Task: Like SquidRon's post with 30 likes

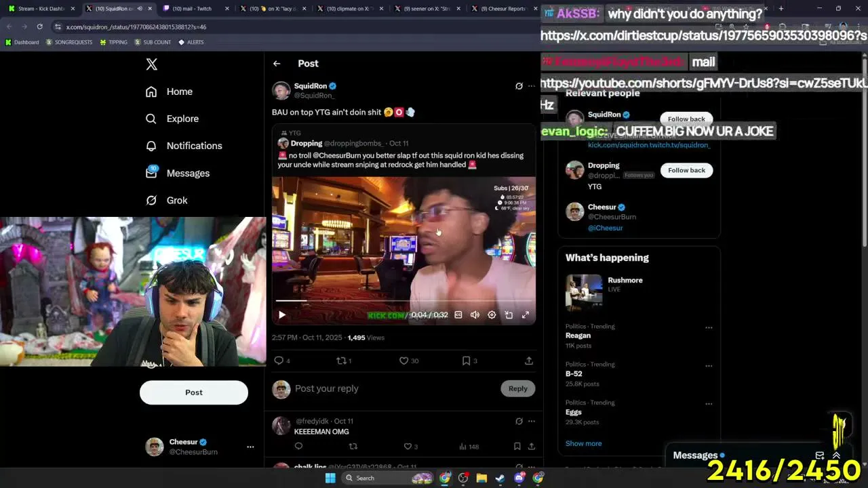Action: pyautogui.click(x=403, y=361)
